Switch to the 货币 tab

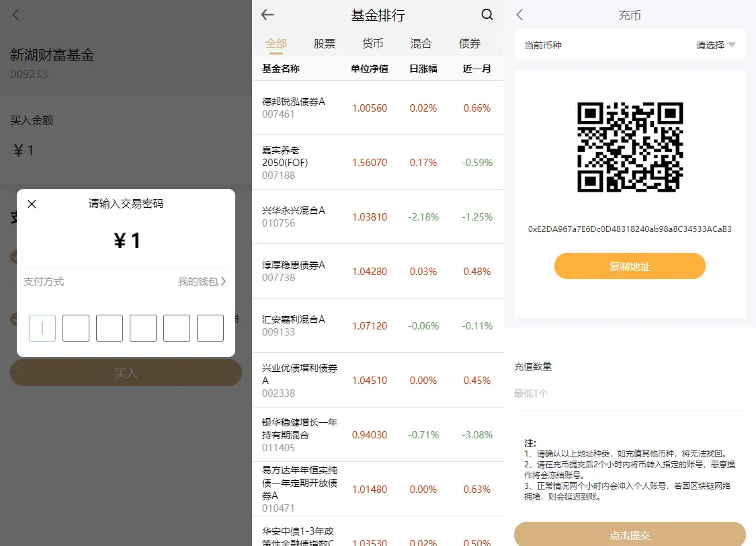coord(373,44)
